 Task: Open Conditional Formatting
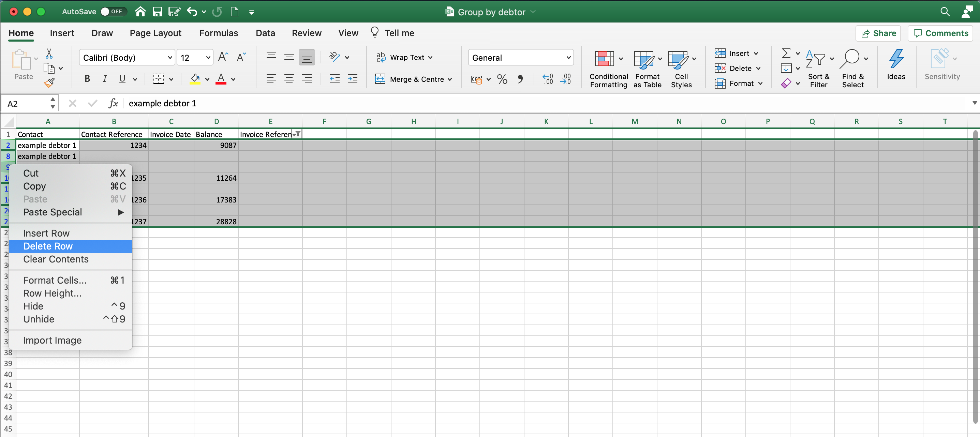(x=608, y=69)
